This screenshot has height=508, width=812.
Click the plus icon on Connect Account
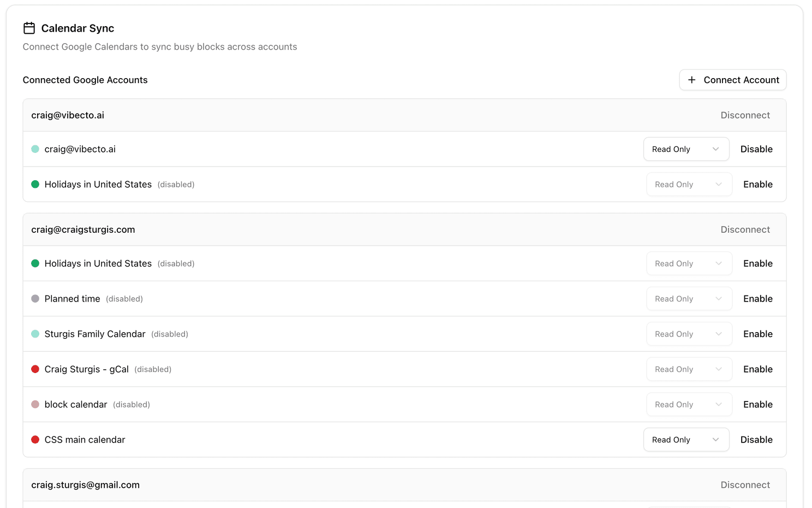tap(691, 80)
